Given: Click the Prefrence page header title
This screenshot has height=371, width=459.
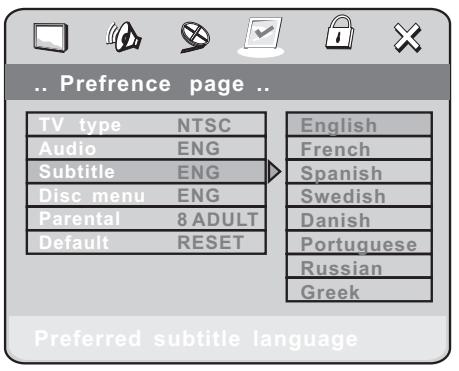Looking at the screenshot, I should [x=152, y=84].
